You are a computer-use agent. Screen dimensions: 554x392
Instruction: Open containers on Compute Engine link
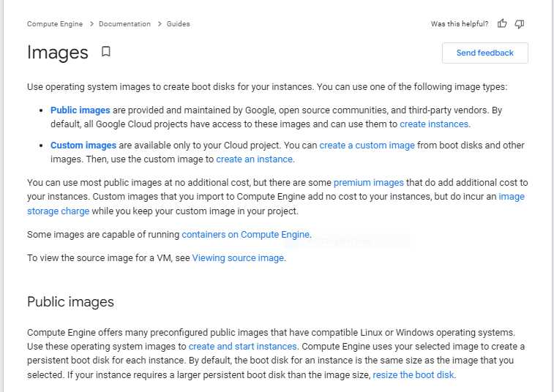click(x=246, y=235)
